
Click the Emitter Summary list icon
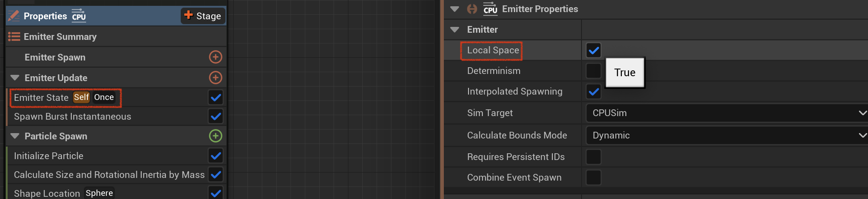click(x=14, y=37)
